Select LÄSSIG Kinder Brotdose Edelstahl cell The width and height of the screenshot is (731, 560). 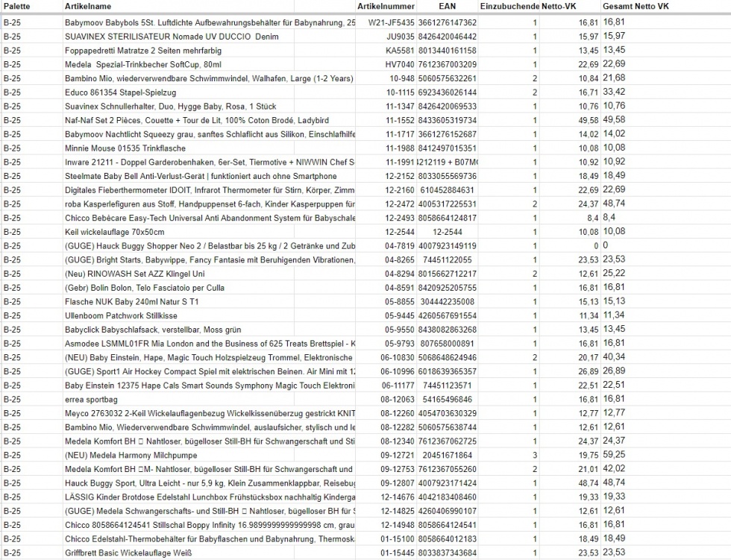pyautogui.click(x=210, y=497)
